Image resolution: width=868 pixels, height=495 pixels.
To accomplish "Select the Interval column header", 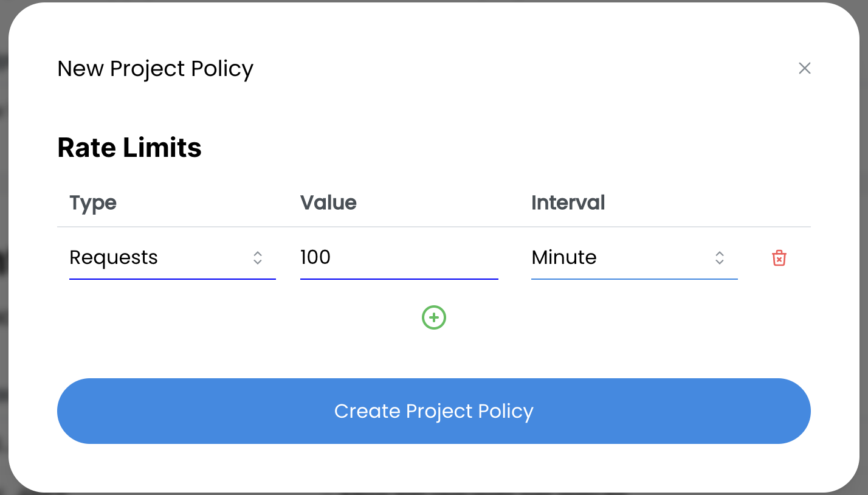I will 568,202.
